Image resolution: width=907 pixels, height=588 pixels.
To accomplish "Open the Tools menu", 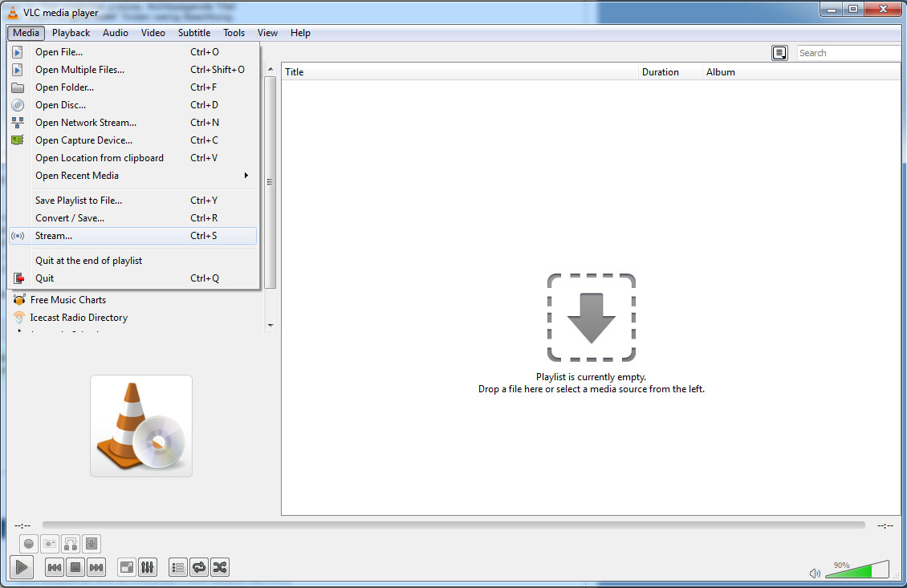I will [x=234, y=33].
